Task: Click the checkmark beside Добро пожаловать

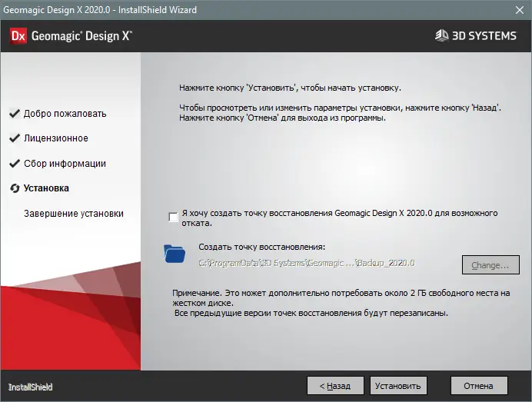Action: (x=15, y=113)
